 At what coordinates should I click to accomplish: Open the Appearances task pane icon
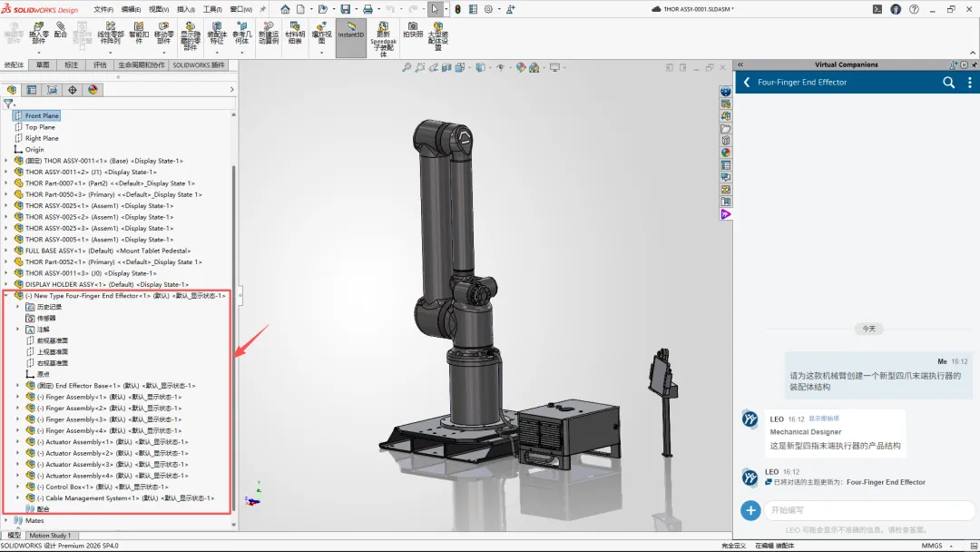pyautogui.click(x=726, y=153)
